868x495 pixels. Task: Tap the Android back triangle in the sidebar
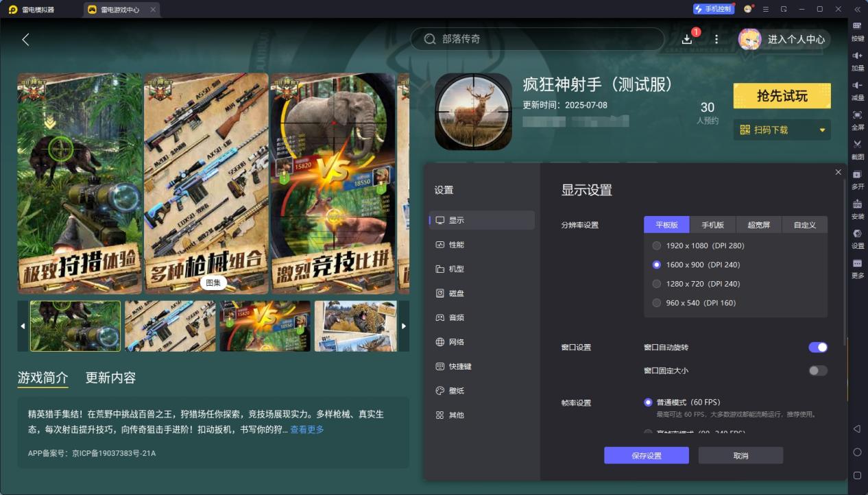857,428
